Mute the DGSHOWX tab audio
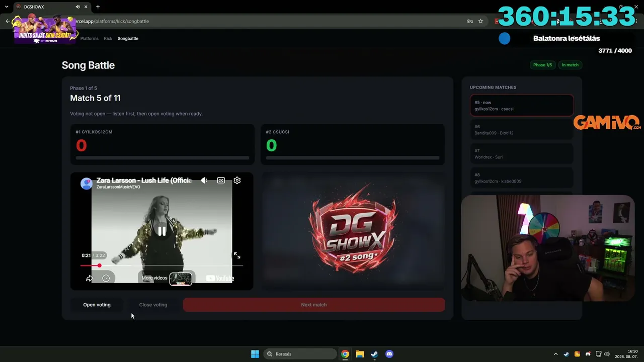This screenshot has width=644, height=362. pos(78,7)
